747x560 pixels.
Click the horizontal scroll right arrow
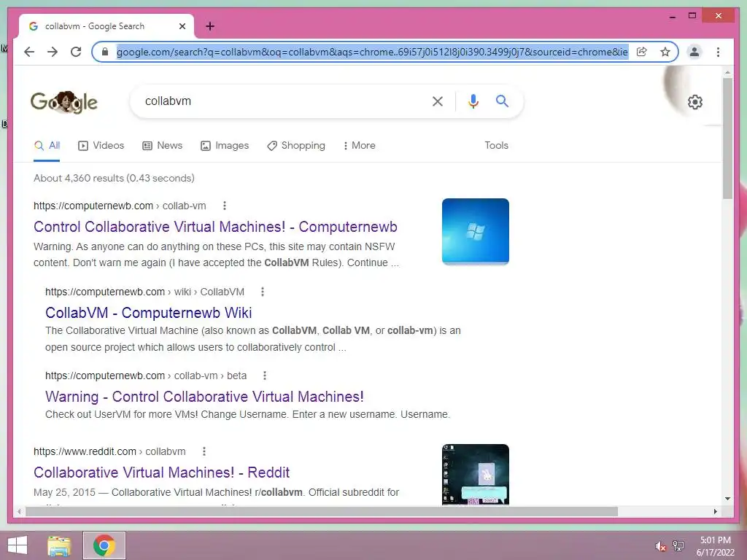pos(715,511)
